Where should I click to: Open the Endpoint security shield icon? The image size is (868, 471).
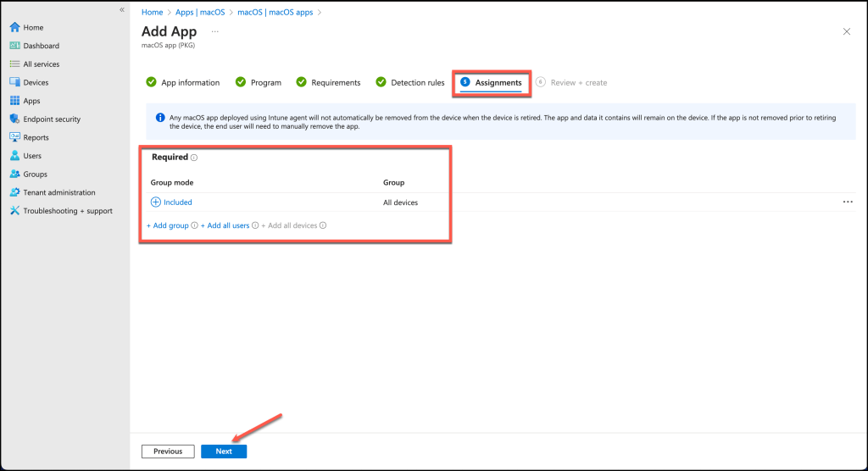pyautogui.click(x=14, y=119)
